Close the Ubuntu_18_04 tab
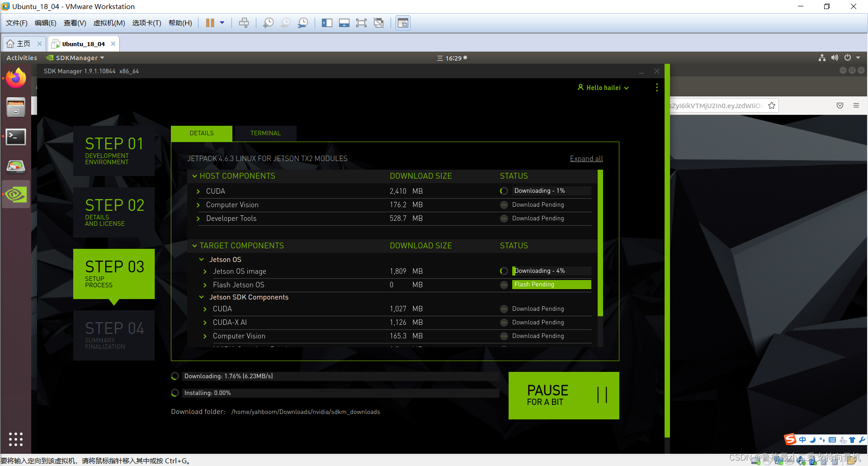Image resolution: width=868 pixels, height=466 pixels. point(113,44)
